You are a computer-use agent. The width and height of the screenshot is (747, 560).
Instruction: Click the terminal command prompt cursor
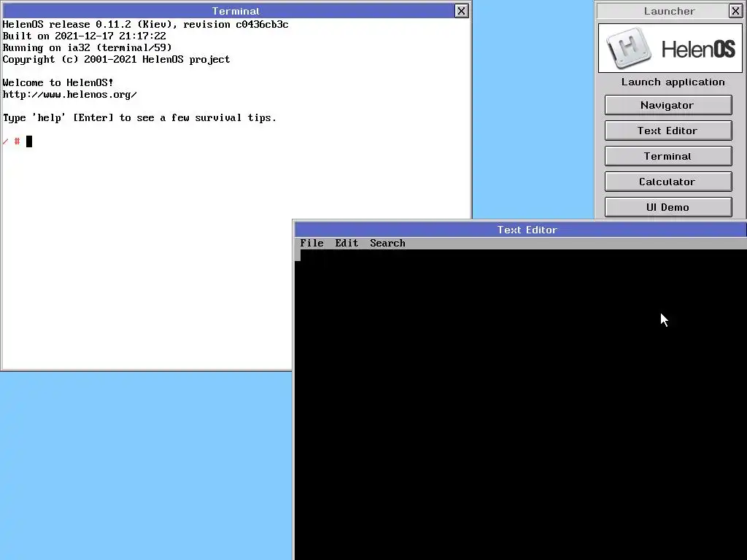point(29,141)
